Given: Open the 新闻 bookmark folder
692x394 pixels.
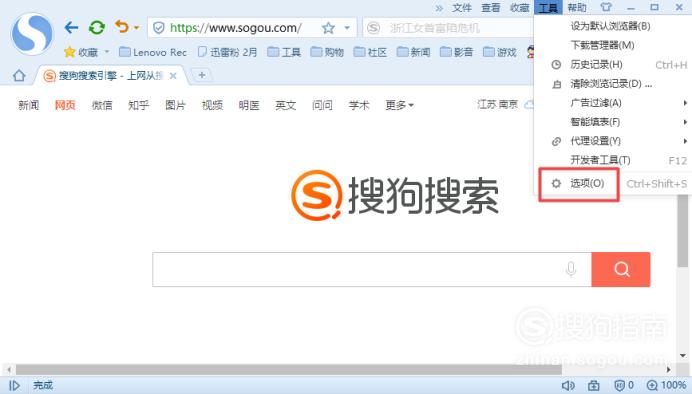Looking at the screenshot, I should pos(414,53).
